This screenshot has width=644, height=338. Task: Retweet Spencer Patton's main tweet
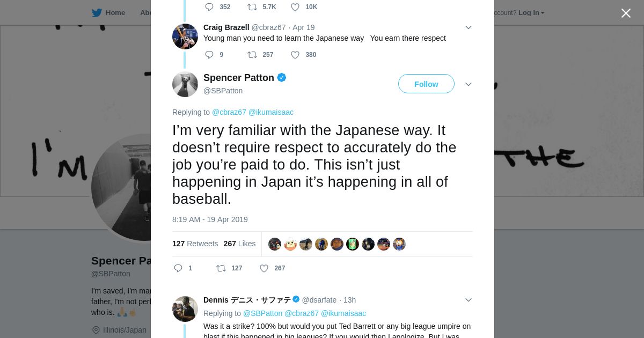coord(221,268)
